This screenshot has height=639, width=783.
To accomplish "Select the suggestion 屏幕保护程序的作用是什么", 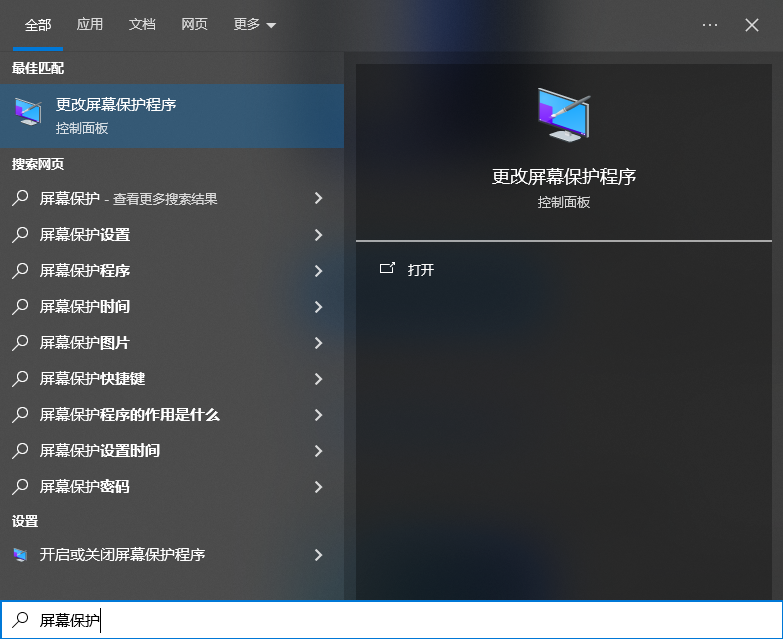I will (172, 414).
